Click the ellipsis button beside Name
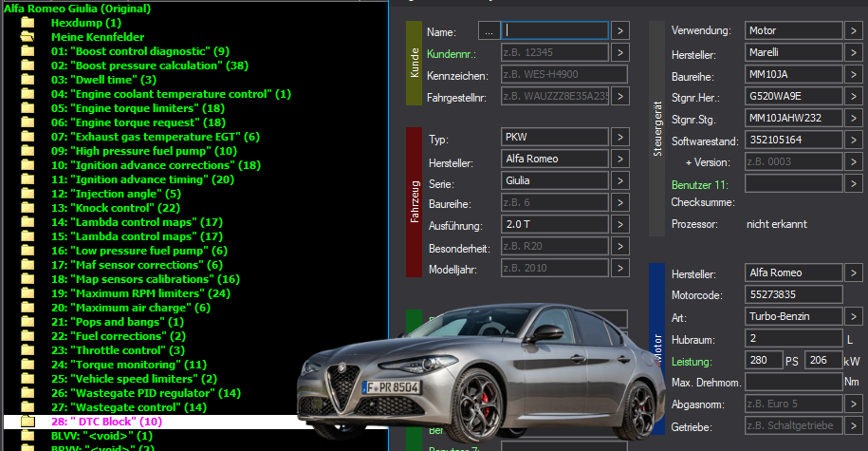This screenshot has height=451, width=868. tap(489, 31)
